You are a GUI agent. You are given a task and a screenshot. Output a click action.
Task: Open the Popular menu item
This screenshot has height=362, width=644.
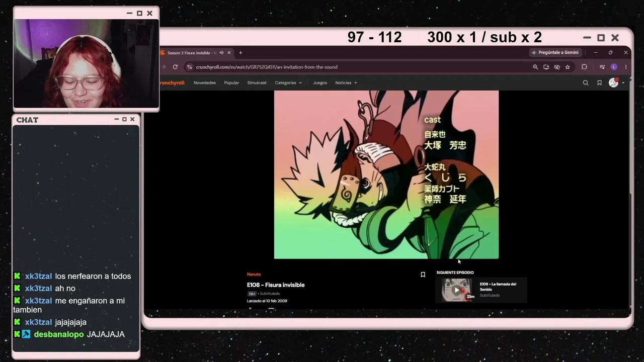[231, 83]
